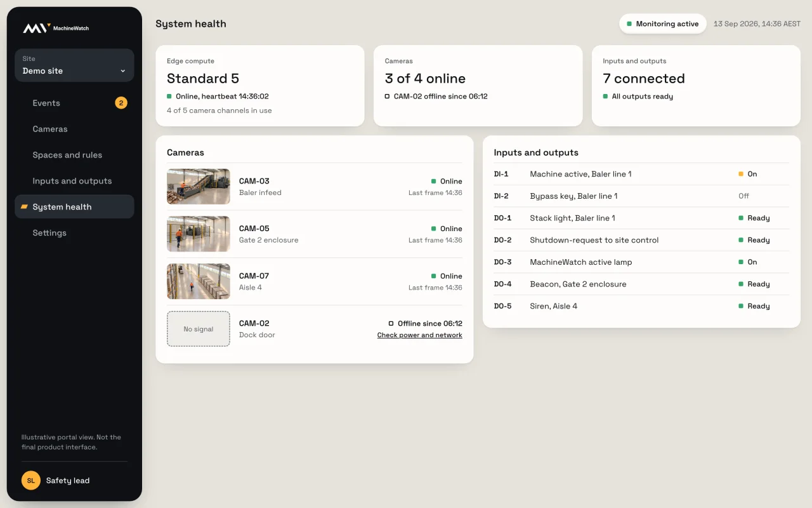Navigate to Inputs and outputs in sidebar
812x508 pixels.
[x=74, y=181]
